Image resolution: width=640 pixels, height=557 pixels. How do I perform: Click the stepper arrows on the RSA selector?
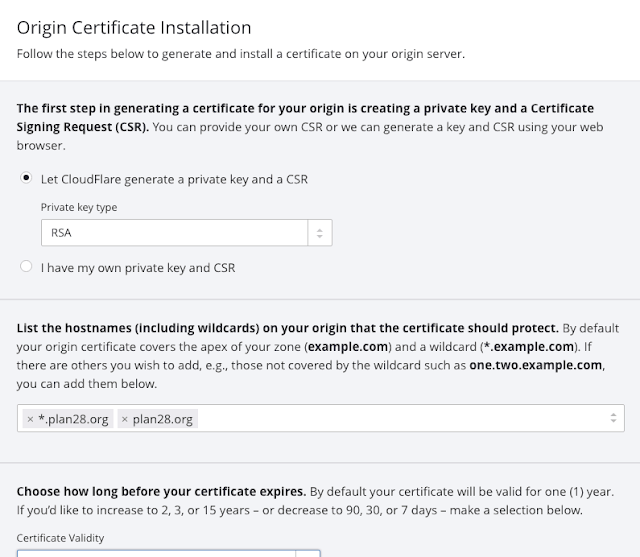(x=319, y=232)
